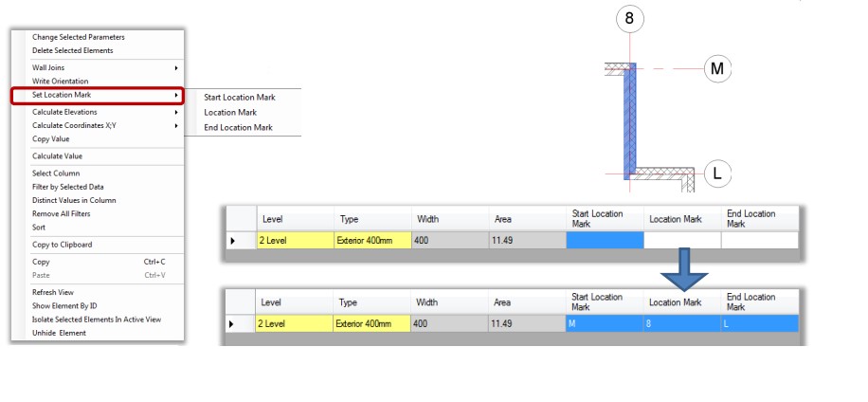Expand the Wall Joins submenu arrow
868x402 pixels.
pyautogui.click(x=176, y=68)
